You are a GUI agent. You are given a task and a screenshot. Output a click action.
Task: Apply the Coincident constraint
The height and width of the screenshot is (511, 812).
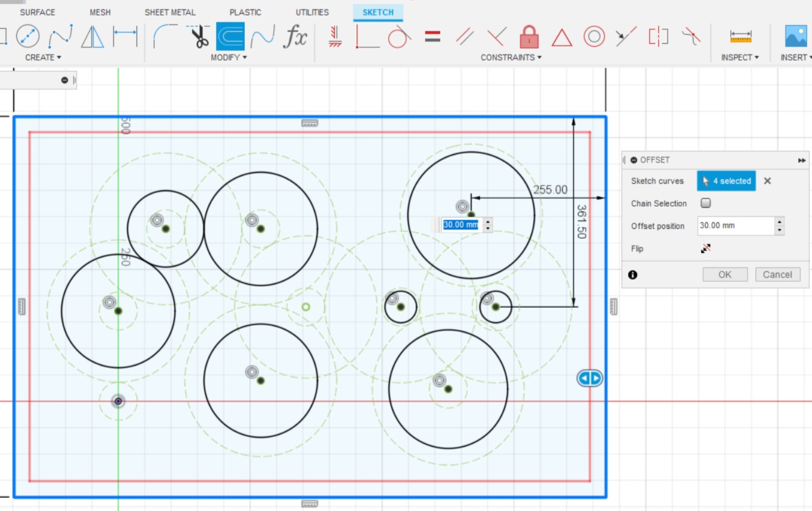coord(368,37)
